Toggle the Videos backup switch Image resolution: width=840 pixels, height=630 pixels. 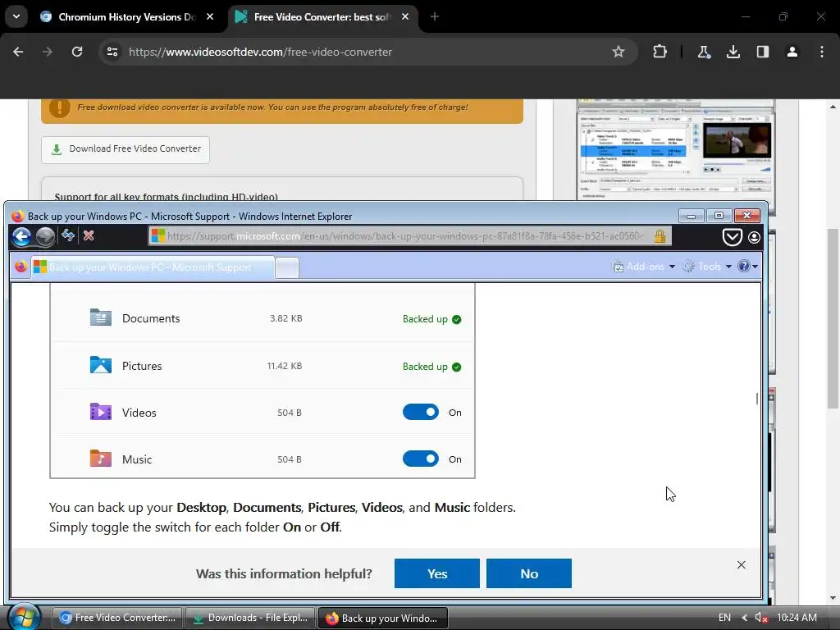click(421, 412)
